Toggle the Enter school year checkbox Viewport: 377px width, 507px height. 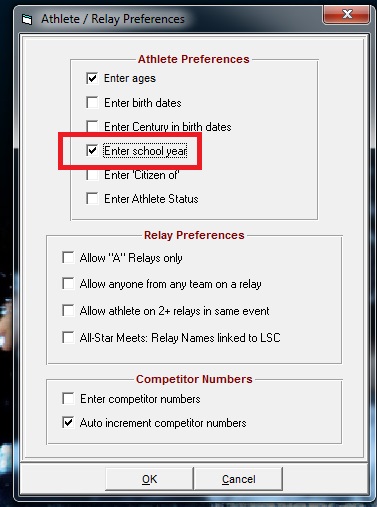pyautogui.click(x=92, y=150)
